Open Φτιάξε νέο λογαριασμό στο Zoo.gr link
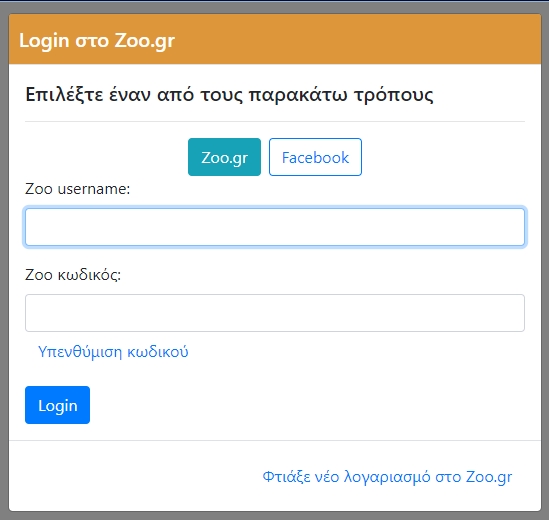 click(387, 477)
